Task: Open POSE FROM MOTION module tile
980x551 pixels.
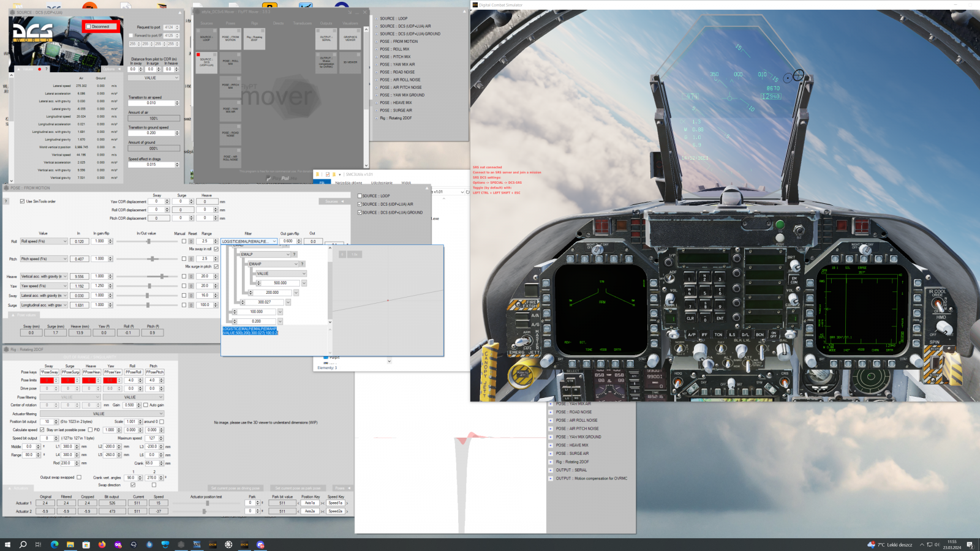Action: pos(230,38)
